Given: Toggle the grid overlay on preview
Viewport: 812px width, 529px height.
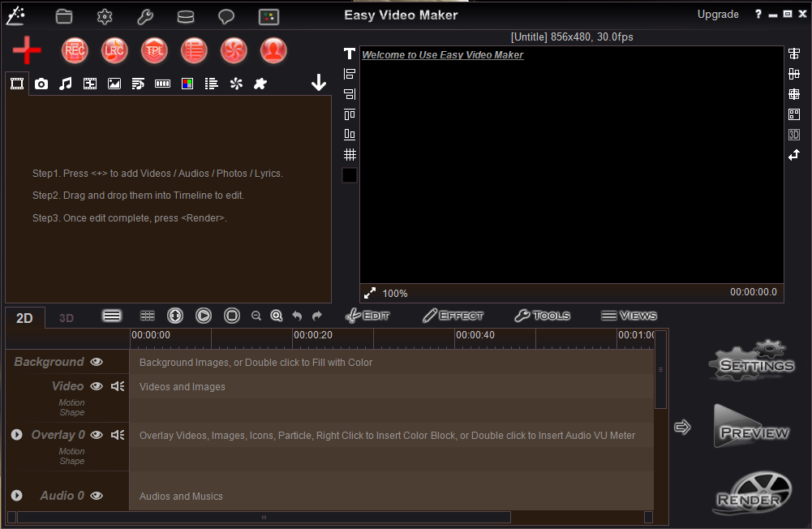Looking at the screenshot, I should (350, 154).
